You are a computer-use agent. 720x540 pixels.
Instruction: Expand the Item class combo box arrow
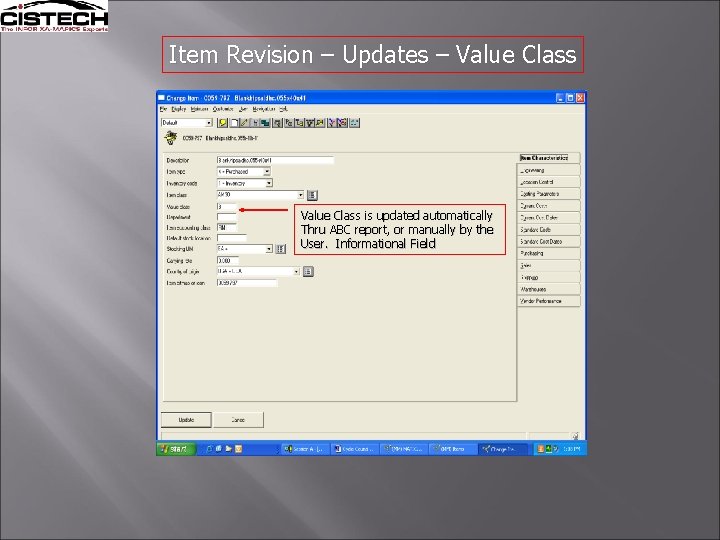pyautogui.click(x=300, y=195)
